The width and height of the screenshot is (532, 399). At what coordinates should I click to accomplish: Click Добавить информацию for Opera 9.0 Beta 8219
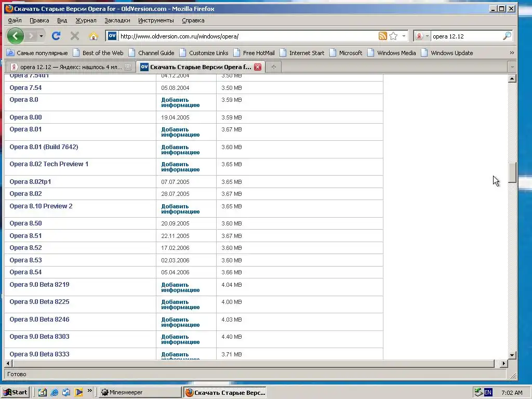pyautogui.click(x=180, y=287)
